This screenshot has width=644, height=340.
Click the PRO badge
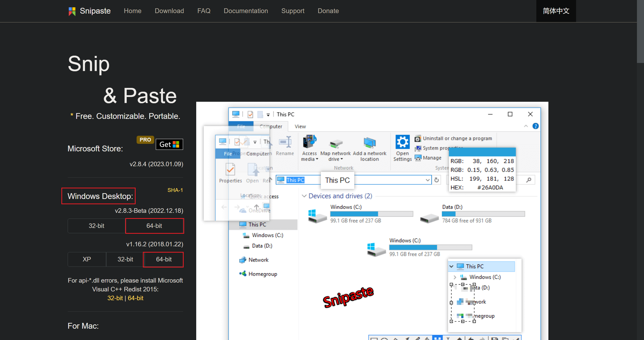click(x=145, y=140)
